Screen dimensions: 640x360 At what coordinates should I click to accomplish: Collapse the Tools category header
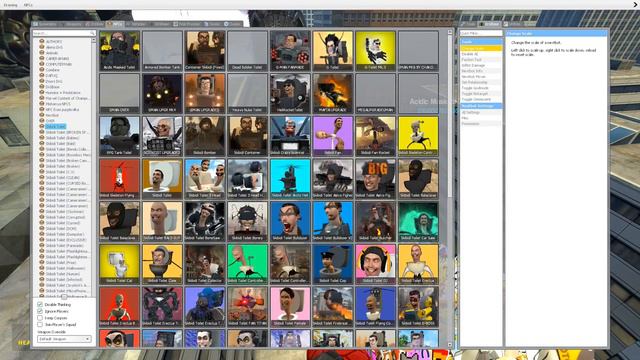[x=481, y=42]
